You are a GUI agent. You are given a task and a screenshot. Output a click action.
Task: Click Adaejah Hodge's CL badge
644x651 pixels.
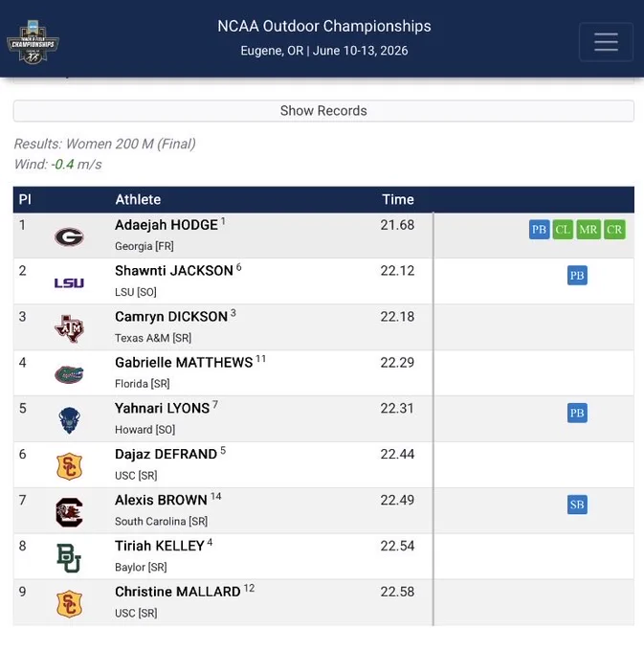click(563, 230)
